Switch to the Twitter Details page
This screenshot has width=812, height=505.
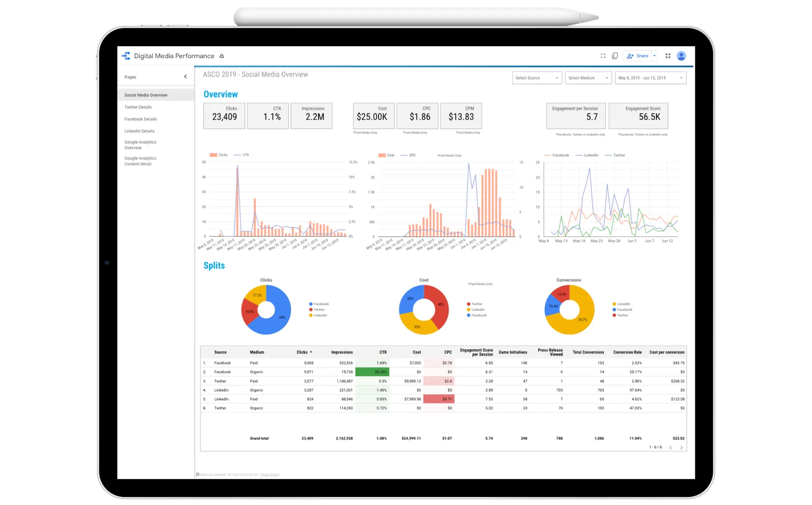[138, 107]
